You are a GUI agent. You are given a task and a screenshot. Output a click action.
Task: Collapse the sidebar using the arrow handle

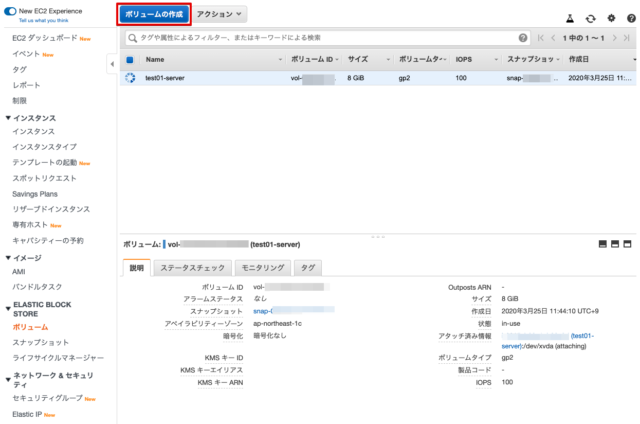click(112, 64)
